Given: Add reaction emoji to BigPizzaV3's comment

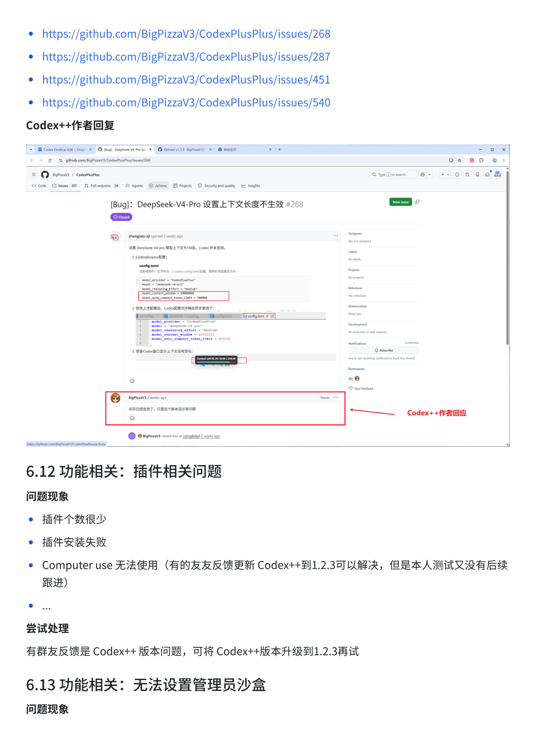Looking at the screenshot, I should point(132,418).
